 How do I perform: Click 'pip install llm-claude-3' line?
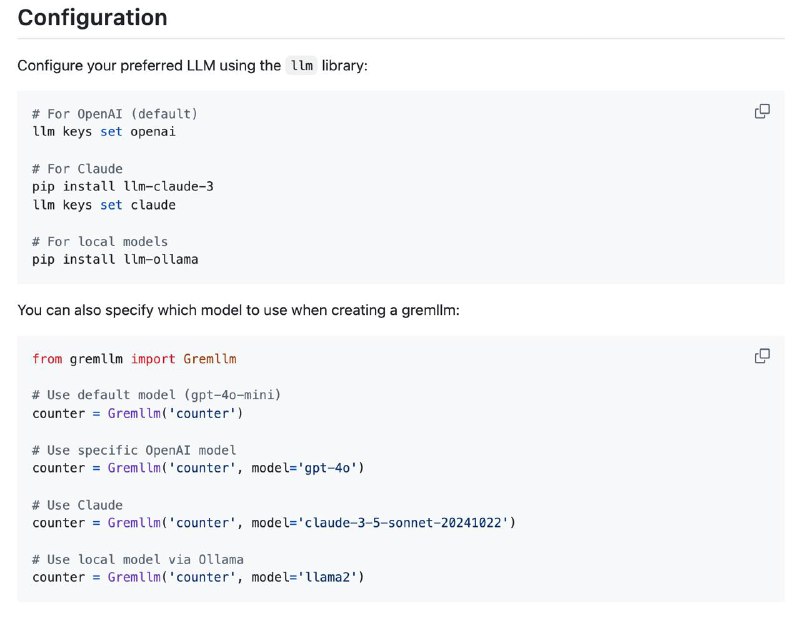point(123,186)
